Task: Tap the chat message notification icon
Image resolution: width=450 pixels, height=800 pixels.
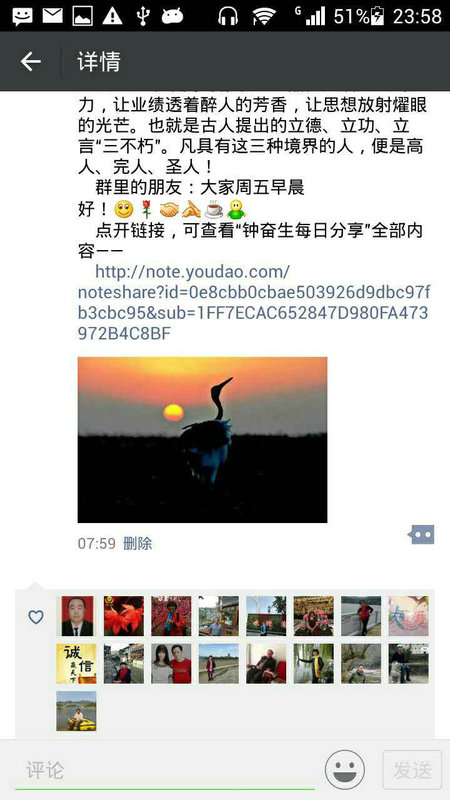Action: (x=22, y=16)
